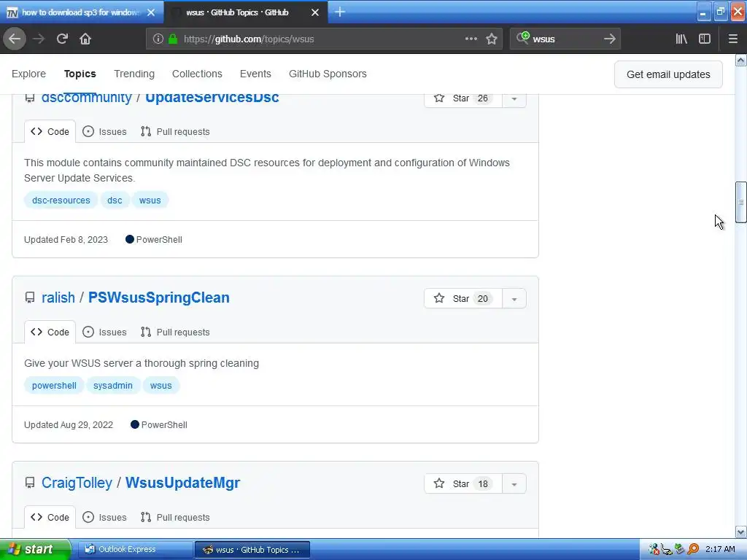
Task: Reload the GitHub topics page
Action: [x=62, y=39]
